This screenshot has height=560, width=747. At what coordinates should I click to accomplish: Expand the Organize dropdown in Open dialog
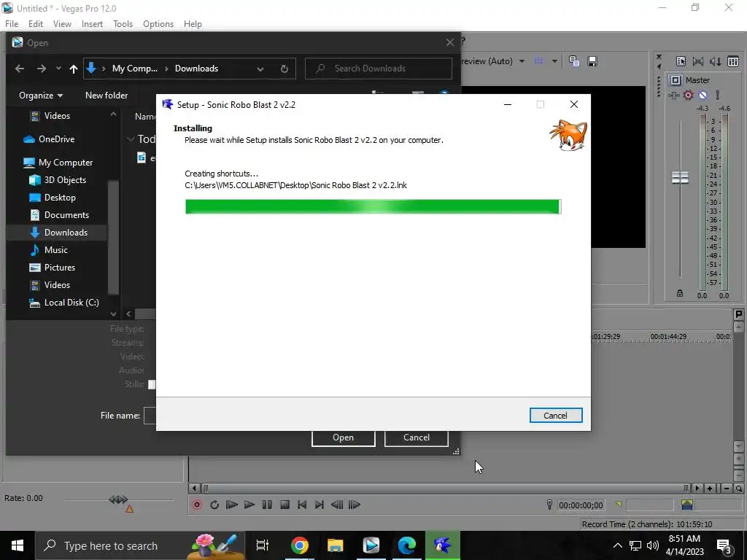(x=41, y=96)
